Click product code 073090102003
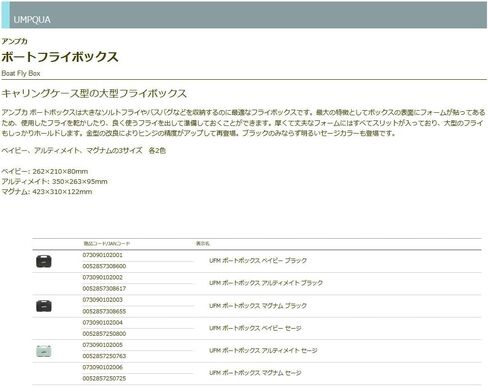This screenshot has height=386, width=488. [103, 300]
